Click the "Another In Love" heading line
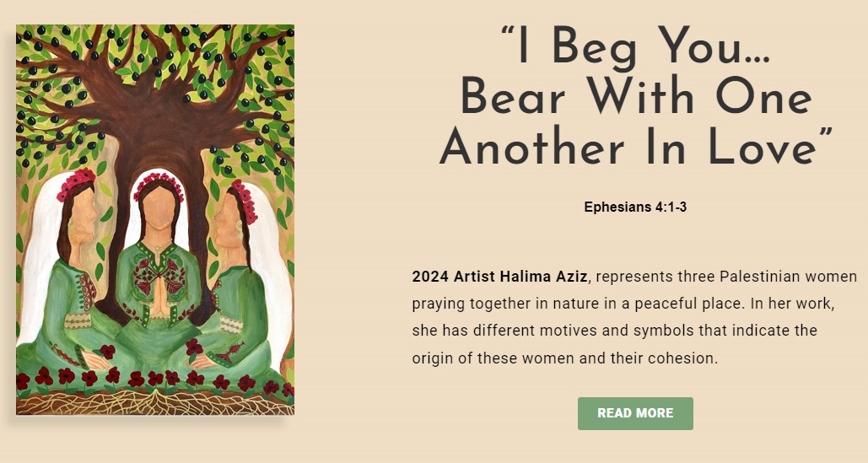The width and height of the screenshot is (868, 463). coord(636,150)
